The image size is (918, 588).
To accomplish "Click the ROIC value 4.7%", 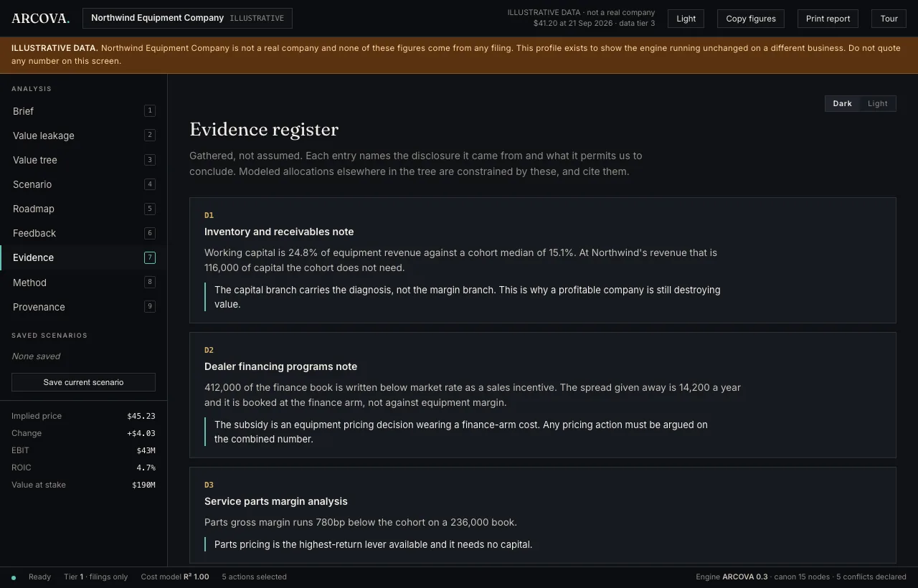I will [x=146, y=468].
